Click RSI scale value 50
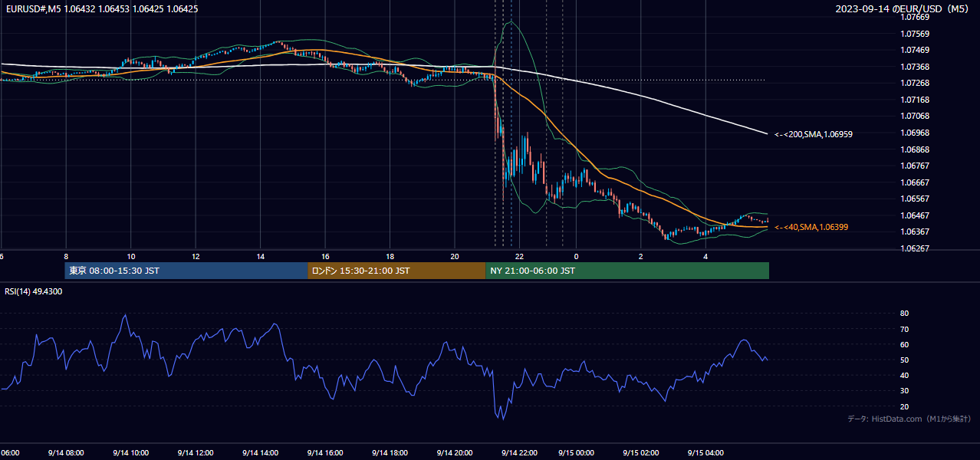Screen dimensions: 980x460 tap(904, 360)
